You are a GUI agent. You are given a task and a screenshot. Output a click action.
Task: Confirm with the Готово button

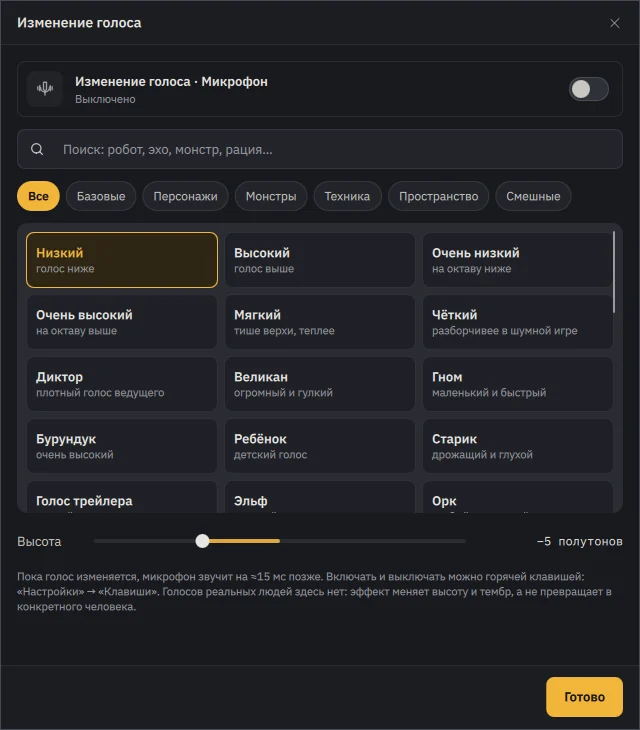pyautogui.click(x=584, y=696)
